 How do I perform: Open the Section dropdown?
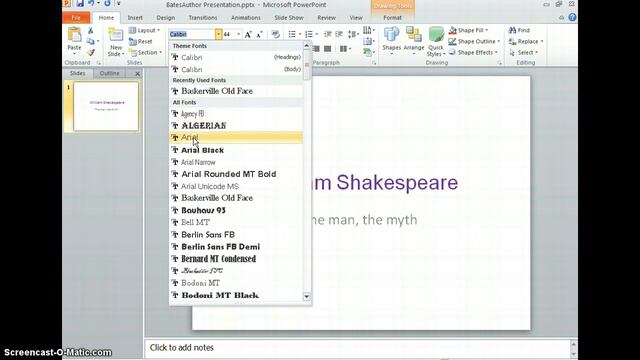pos(145,52)
